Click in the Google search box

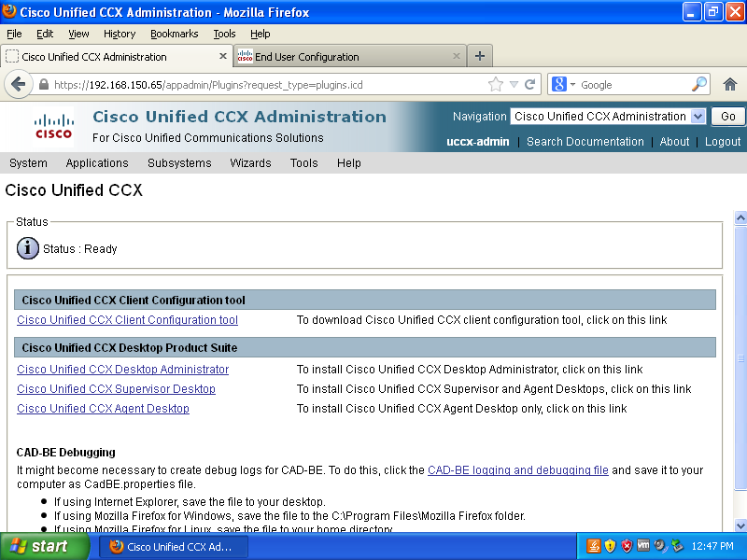[x=634, y=85]
